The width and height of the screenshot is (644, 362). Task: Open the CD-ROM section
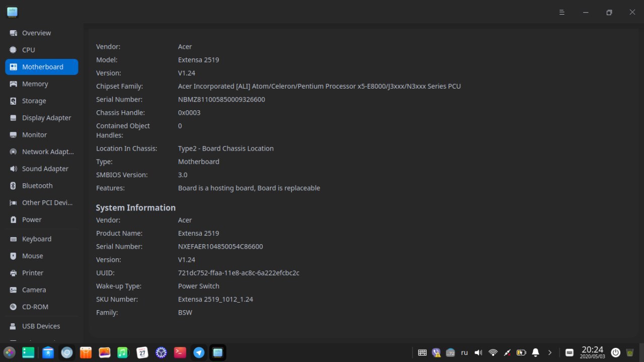coord(42,307)
